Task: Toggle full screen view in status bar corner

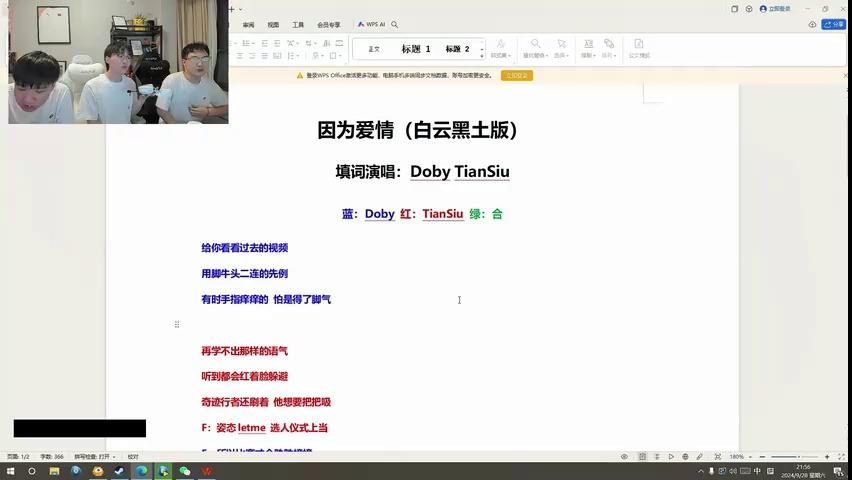Action: [842, 457]
